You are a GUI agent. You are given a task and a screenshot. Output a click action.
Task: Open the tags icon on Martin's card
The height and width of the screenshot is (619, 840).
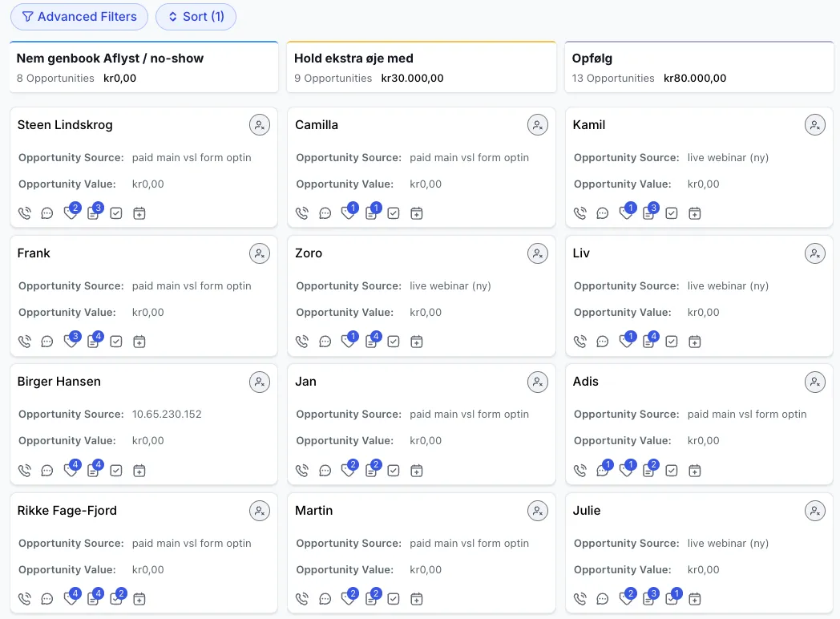coord(348,599)
